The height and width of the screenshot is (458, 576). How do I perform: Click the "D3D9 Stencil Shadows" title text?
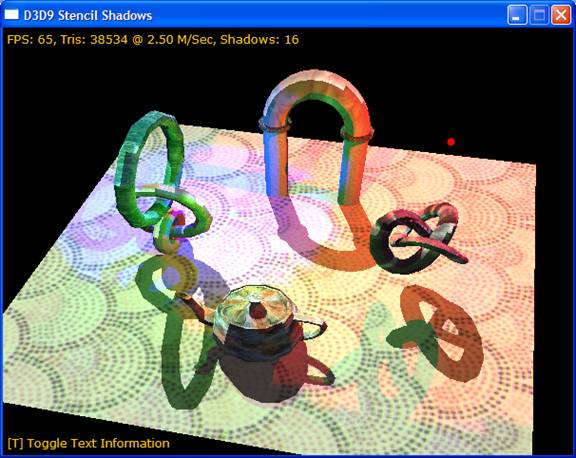tap(88, 15)
